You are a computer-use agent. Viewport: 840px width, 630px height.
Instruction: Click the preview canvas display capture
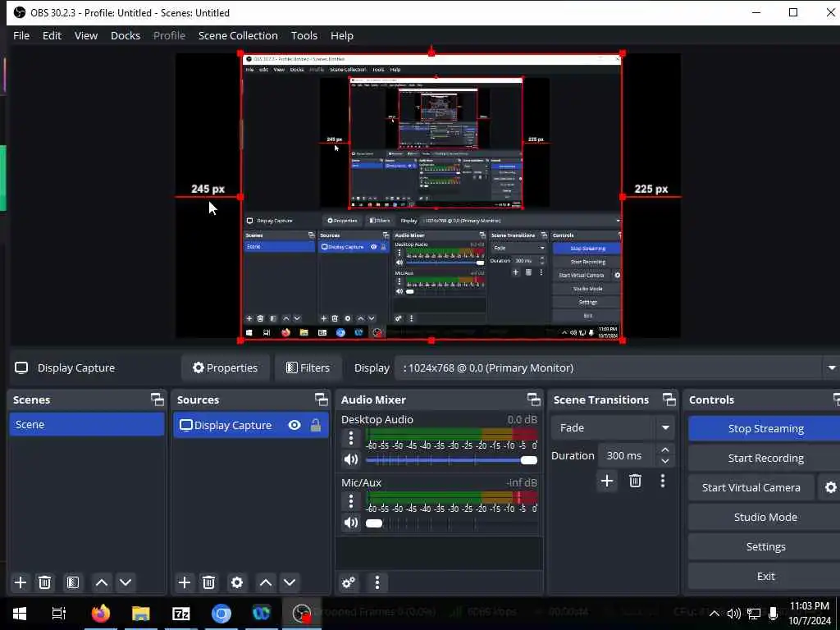[x=431, y=197]
